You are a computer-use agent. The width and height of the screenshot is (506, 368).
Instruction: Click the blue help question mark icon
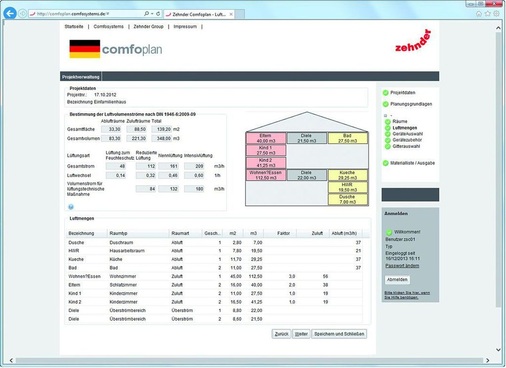[x=71, y=207]
